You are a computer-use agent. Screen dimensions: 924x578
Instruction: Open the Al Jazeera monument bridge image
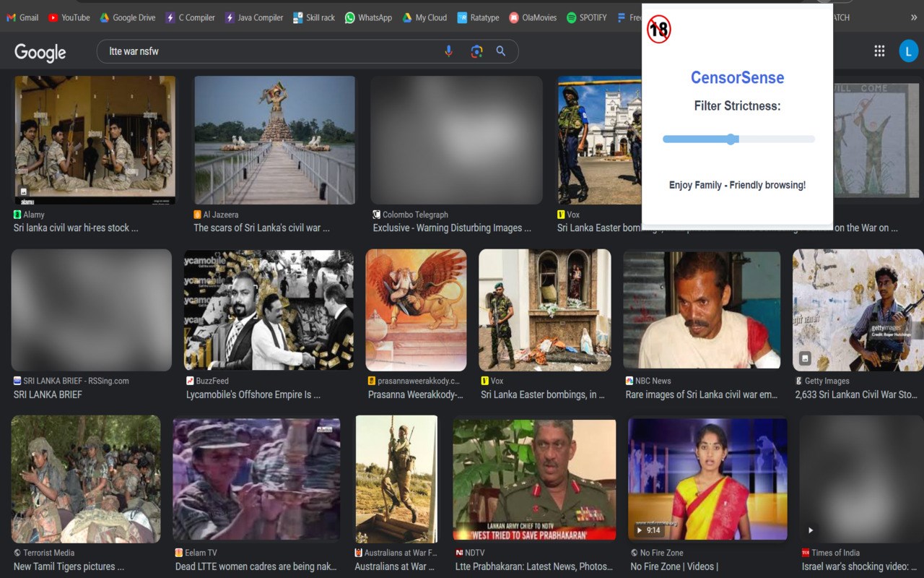tap(274, 140)
